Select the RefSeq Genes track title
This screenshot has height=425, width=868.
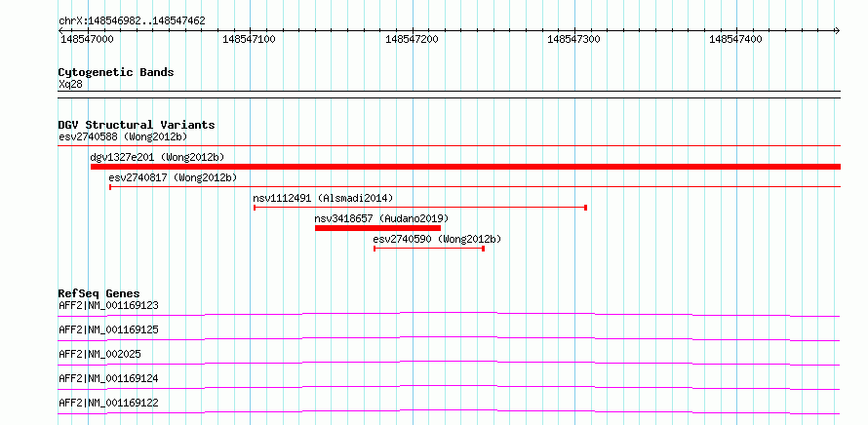pos(99,293)
